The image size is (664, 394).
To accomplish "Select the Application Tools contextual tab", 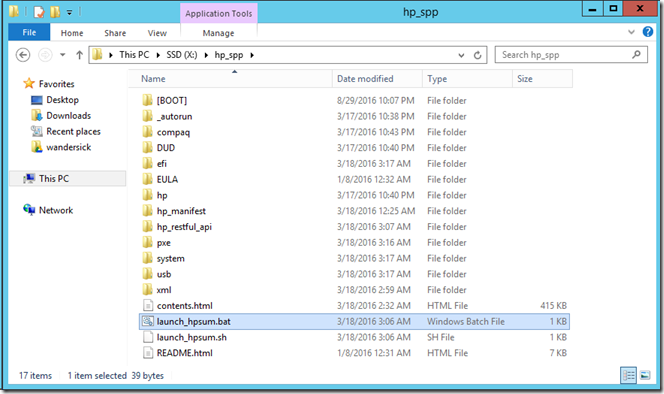I will 219,14.
